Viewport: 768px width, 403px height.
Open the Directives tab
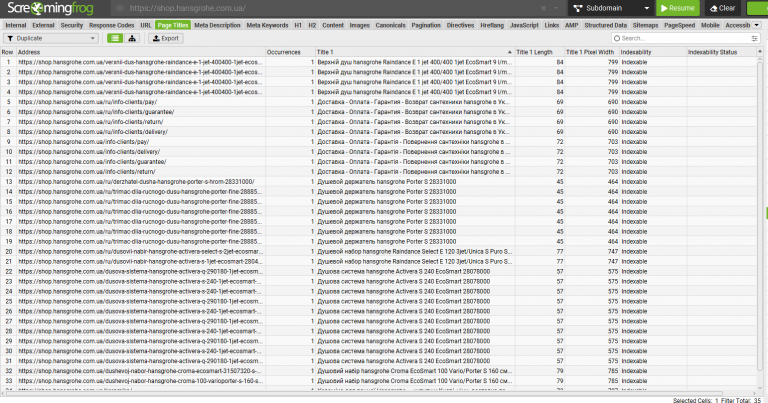click(460, 25)
